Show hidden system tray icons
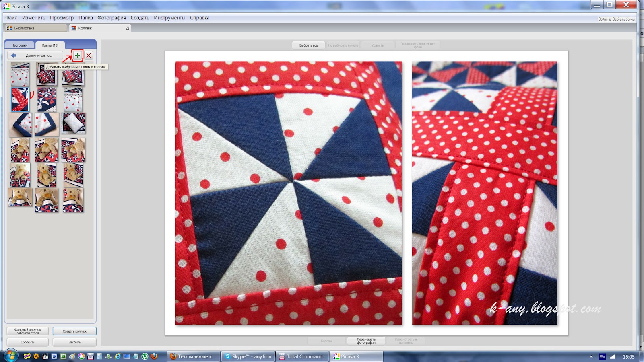The width and height of the screenshot is (644, 362). (x=591, y=357)
